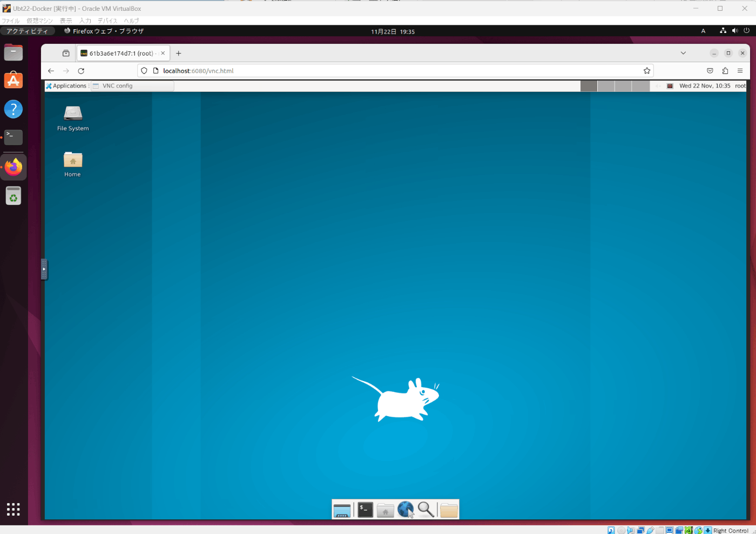This screenshot has width=756, height=534.
Task: Switch to the fourth workspace in the pager
Action: coord(640,86)
